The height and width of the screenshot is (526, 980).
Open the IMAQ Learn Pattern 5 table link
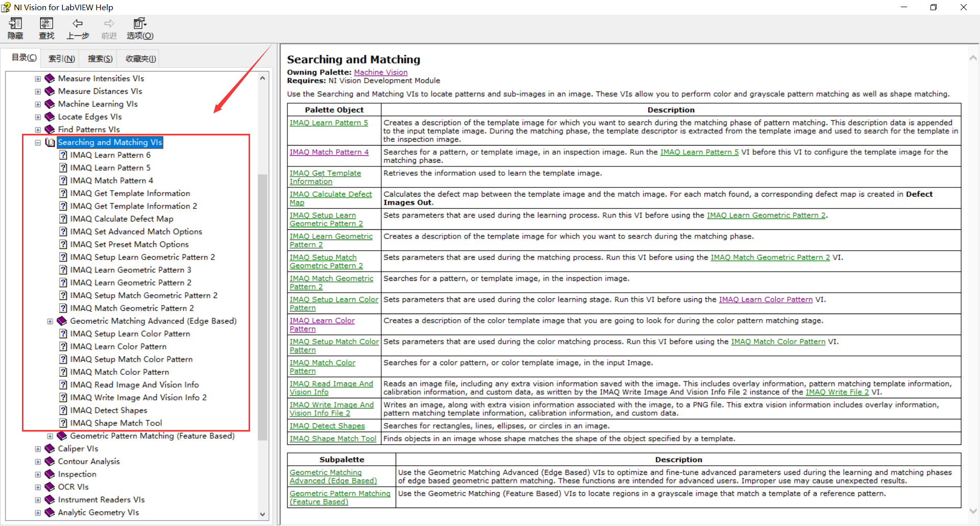[x=329, y=123]
